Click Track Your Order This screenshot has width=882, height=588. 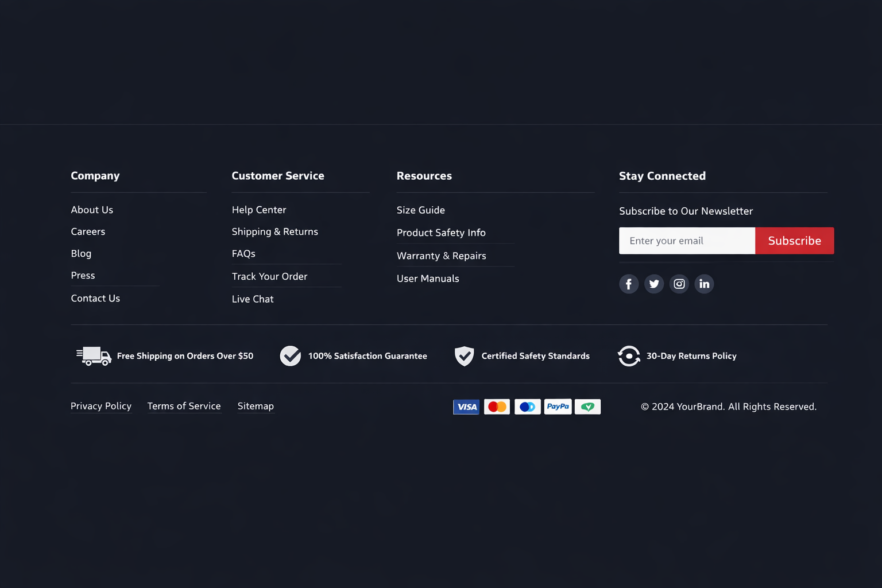[x=269, y=276]
